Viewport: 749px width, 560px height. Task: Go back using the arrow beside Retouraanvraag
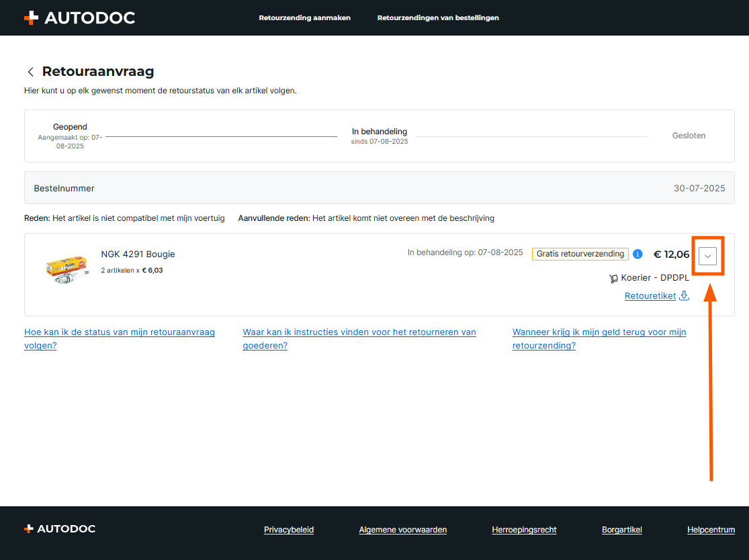pyautogui.click(x=30, y=72)
